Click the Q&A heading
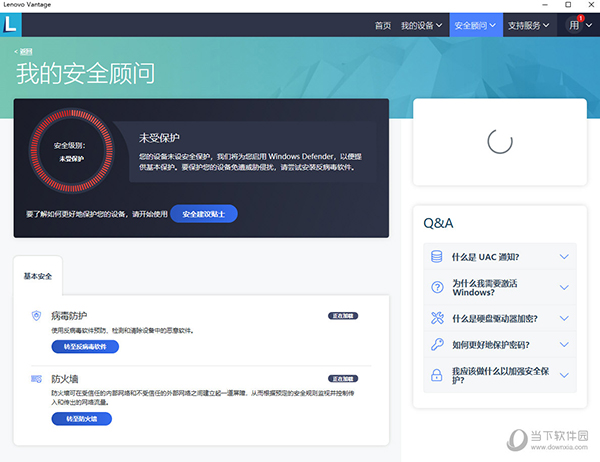Viewport: 600px width, 462px height. (438, 223)
